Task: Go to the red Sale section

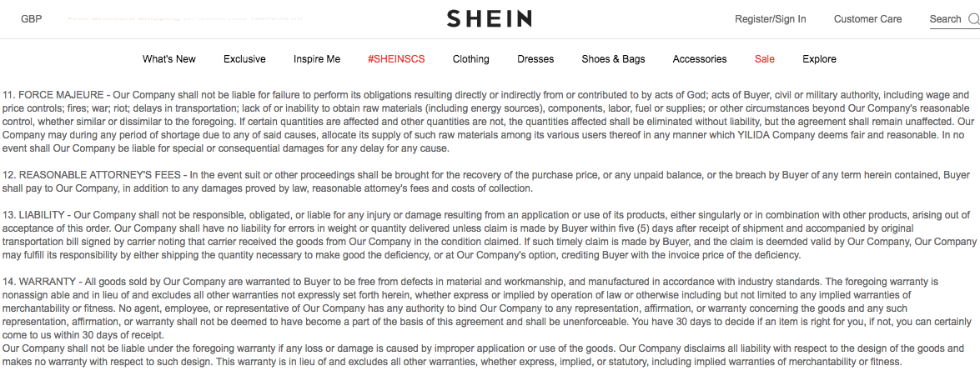Action: pos(765,59)
